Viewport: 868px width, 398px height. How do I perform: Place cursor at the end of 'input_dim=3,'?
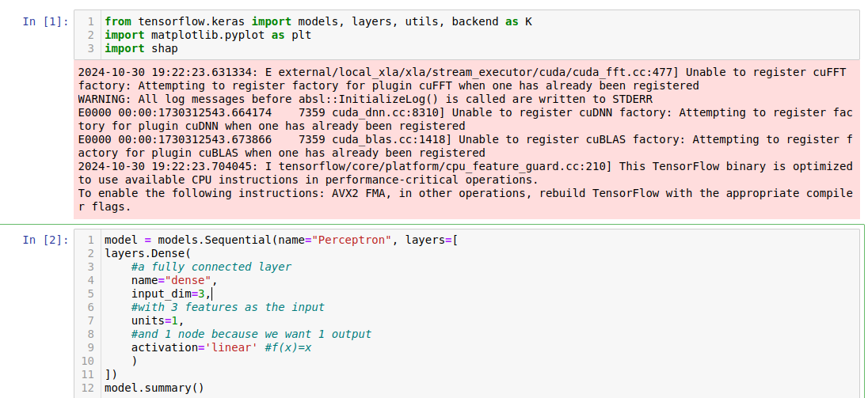tap(212, 294)
